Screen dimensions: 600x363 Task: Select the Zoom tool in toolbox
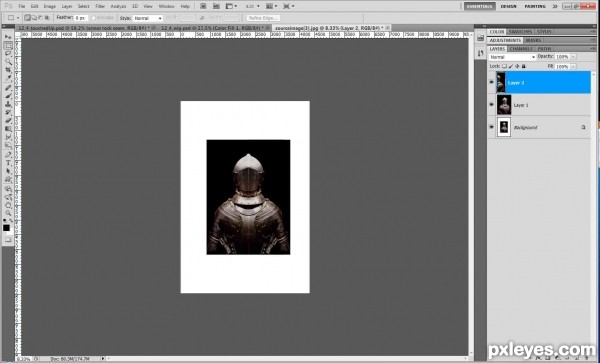[8, 213]
